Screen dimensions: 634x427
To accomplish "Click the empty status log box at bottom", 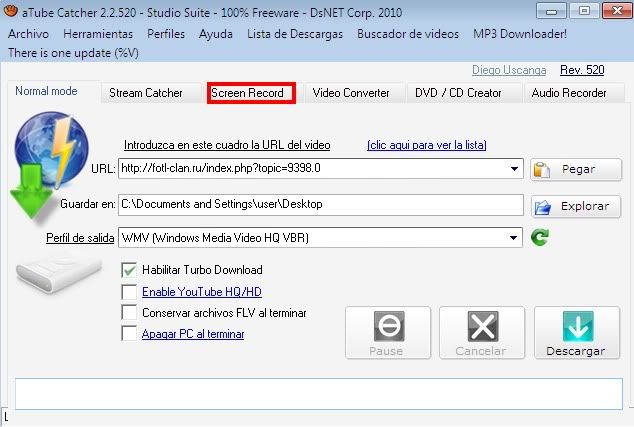I will click(x=319, y=394).
